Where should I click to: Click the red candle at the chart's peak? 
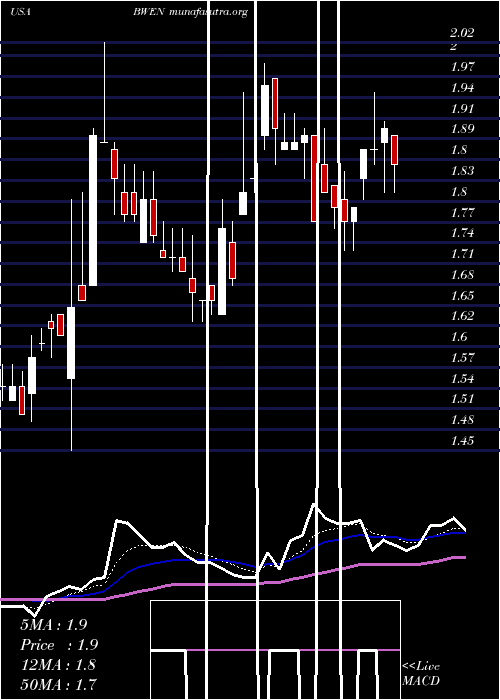pyautogui.click(x=275, y=104)
